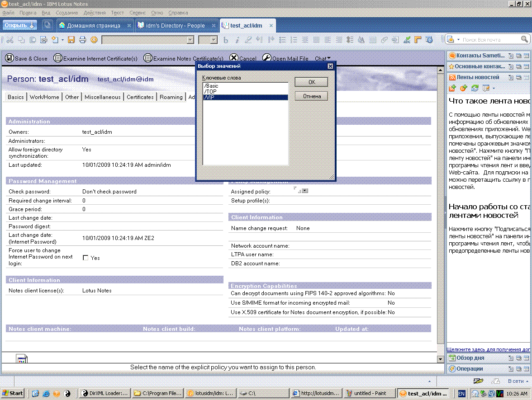Screen dimensions: 532x400
Task: Click Save & Close button
Action: pos(26,58)
